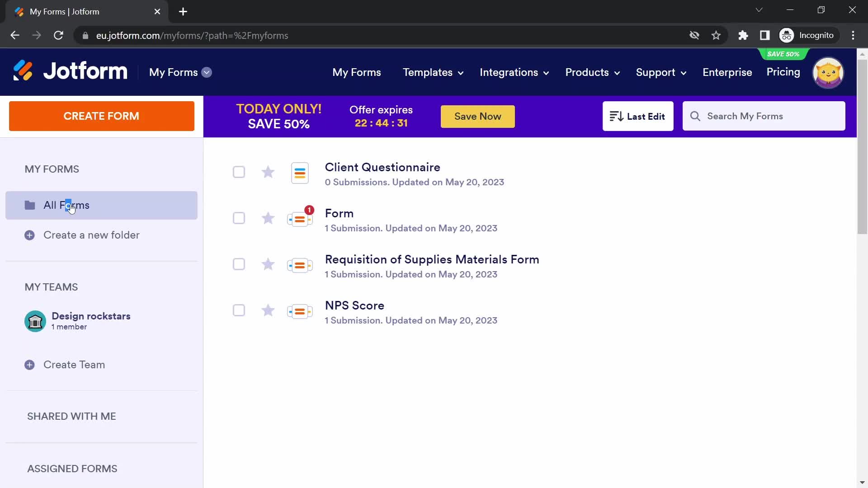The width and height of the screenshot is (868, 488).
Task: Click the Client Questionnaire form icon
Action: 301,173
